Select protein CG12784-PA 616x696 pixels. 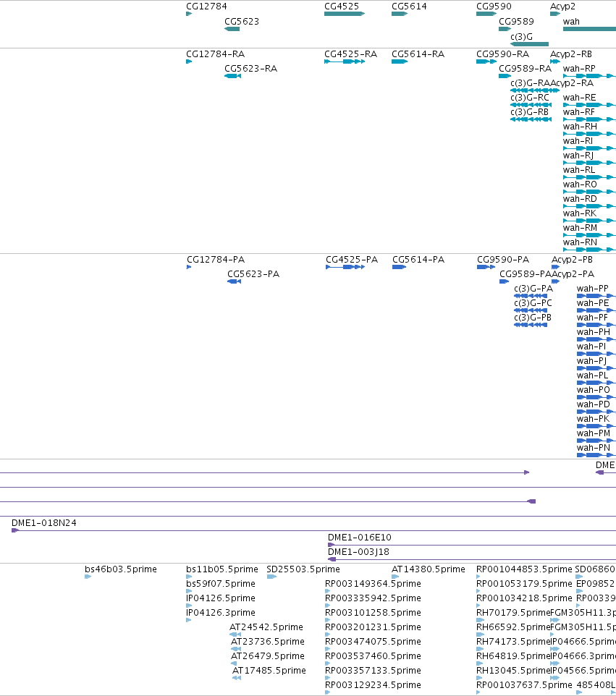coord(216,259)
